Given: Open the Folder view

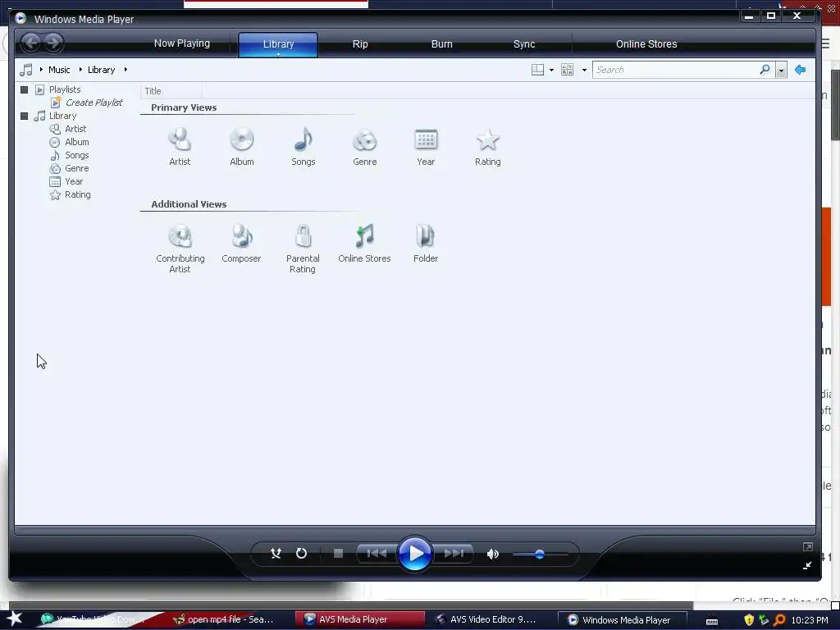Looking at the screenshot, I should 426,244.
